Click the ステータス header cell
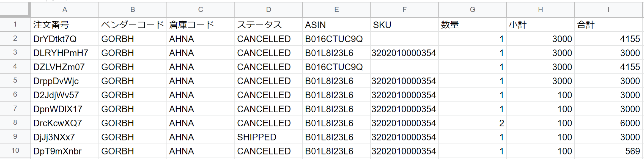The height and width of the screenshot is (159, 644). coord(268,25)
